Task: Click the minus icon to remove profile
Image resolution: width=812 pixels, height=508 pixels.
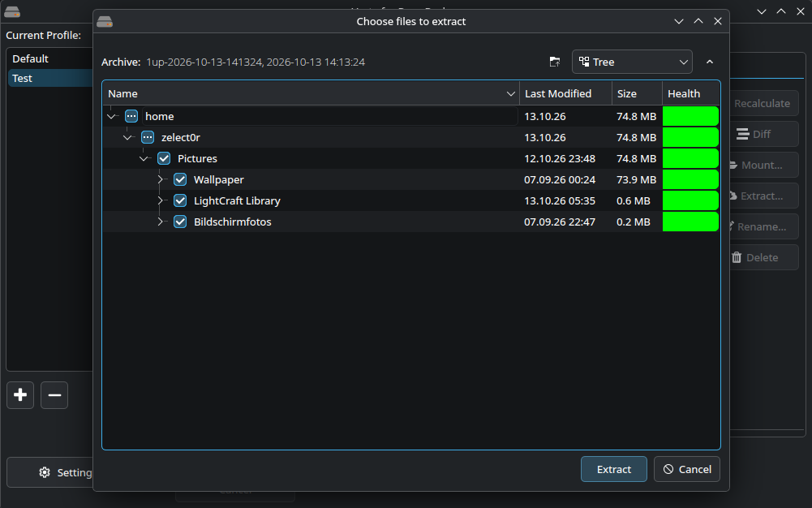Action: click(54, 395)
